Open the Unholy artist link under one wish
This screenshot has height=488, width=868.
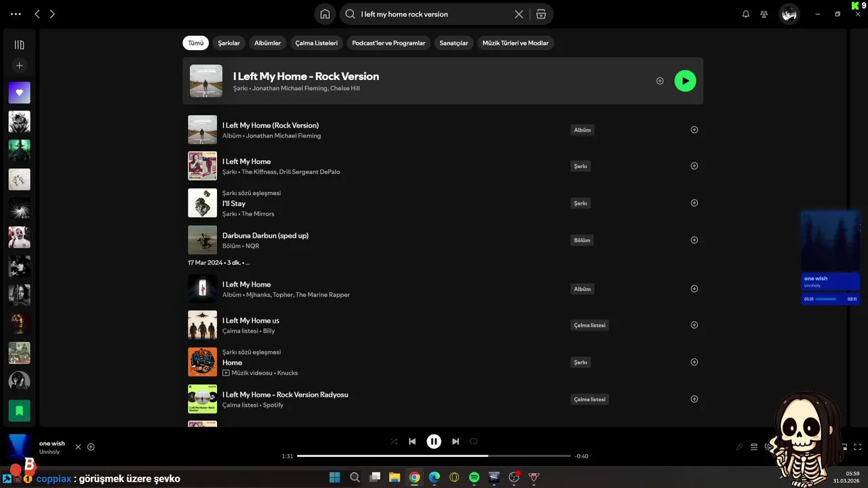click(50, 452)
